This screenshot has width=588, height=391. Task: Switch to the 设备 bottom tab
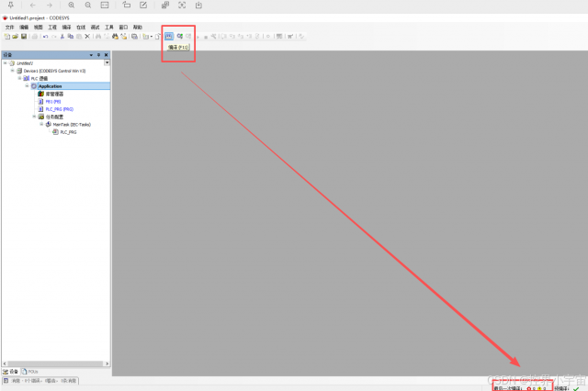click(10, 372)
